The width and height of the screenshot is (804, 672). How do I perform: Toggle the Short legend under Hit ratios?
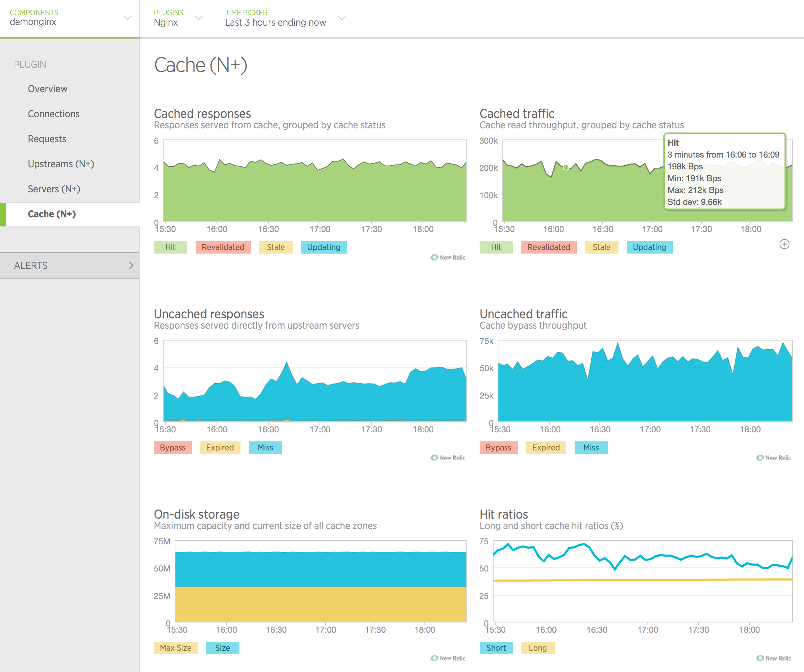[496, 648]
